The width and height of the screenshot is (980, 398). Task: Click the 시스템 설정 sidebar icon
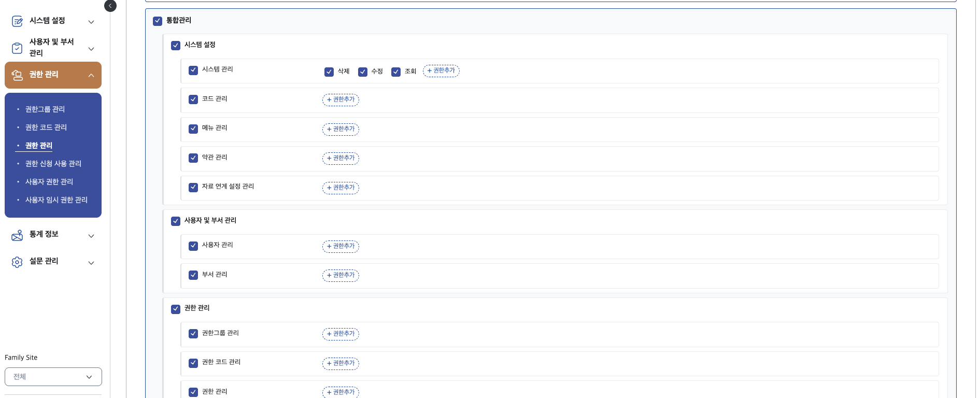tap(17, 21)
